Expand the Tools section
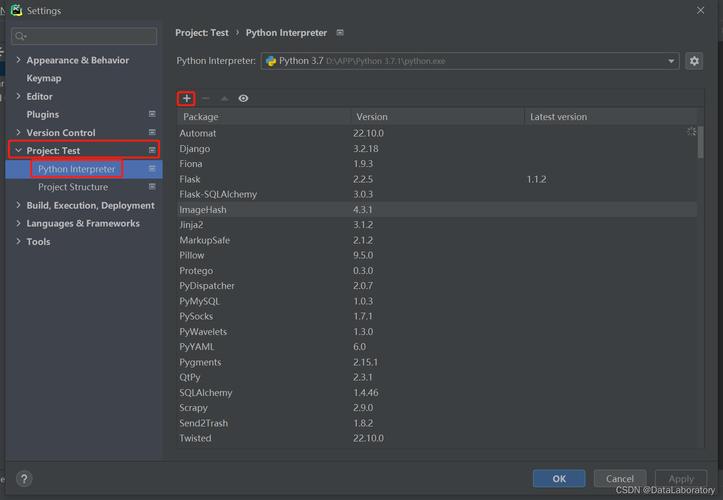The image size is (723, 500). [18, 241]
